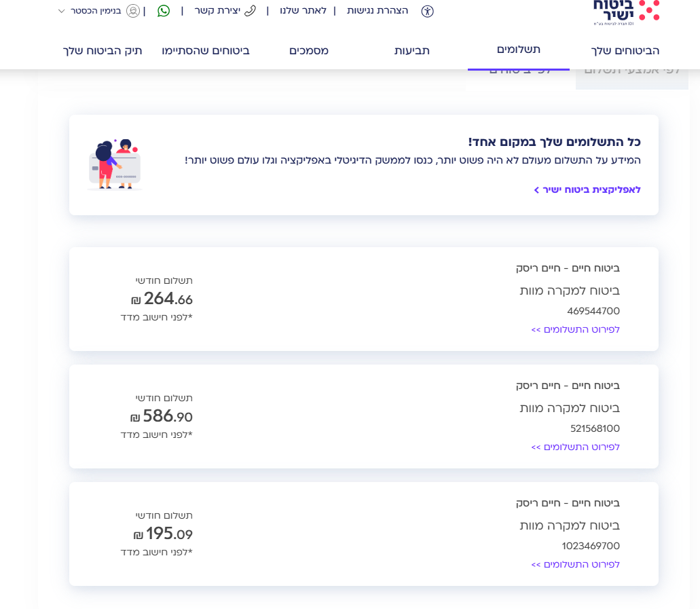Click the WhatsApp icon in header

point(164,11)
